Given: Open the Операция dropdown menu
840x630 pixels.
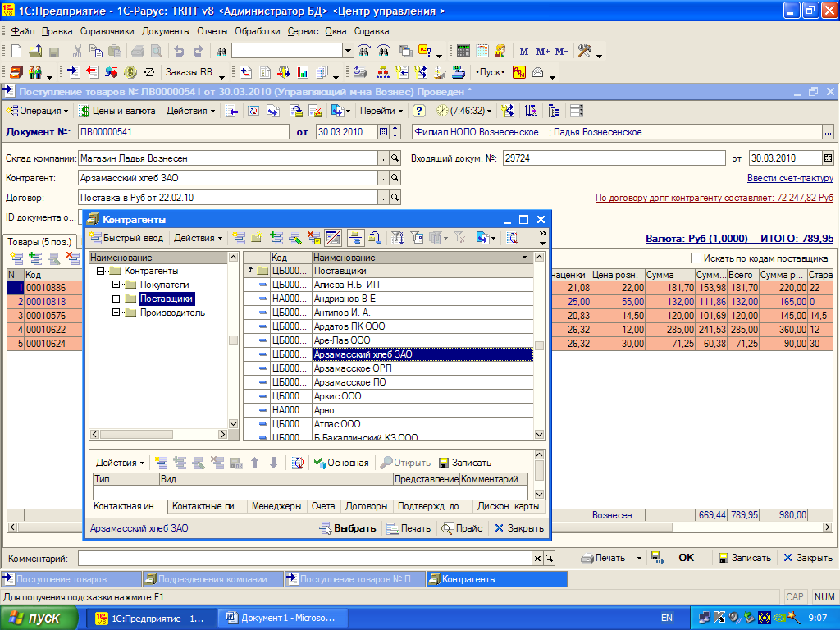Looking at the screenshot, I should pos(39,111).
